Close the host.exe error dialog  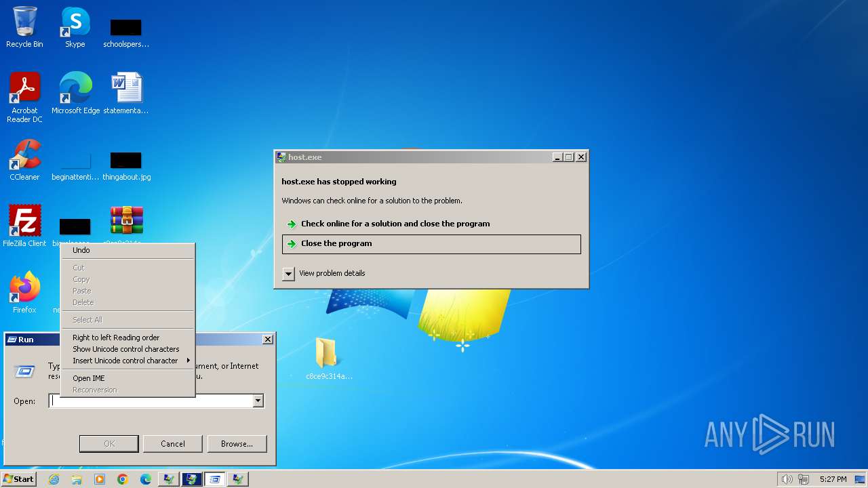point(581,157)
